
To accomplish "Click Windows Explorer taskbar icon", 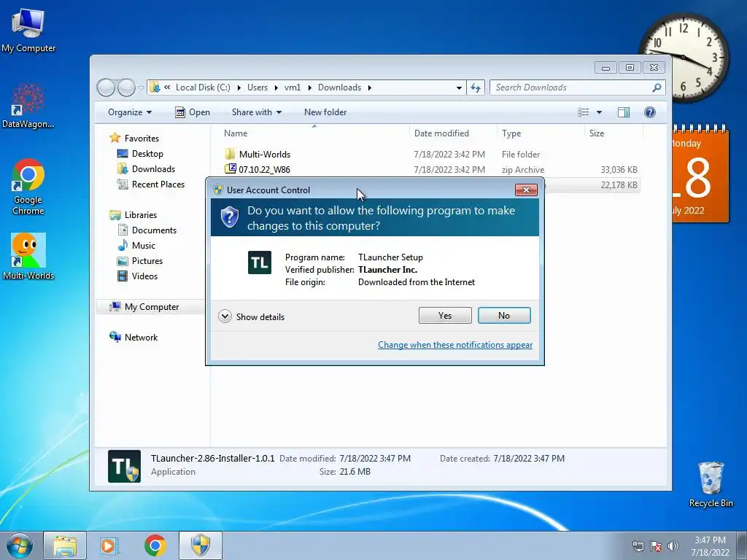I will [65, 545].
